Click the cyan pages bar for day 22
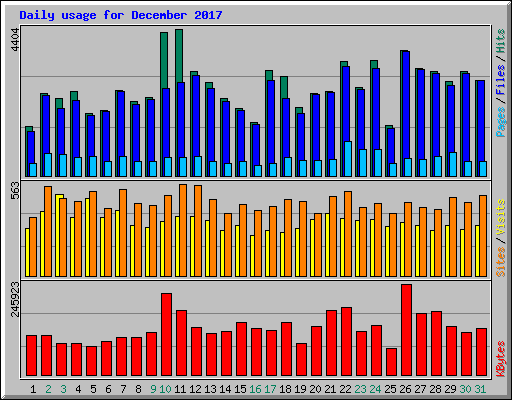The height and width of the screenshot is (400, 512). click(348, 159)
